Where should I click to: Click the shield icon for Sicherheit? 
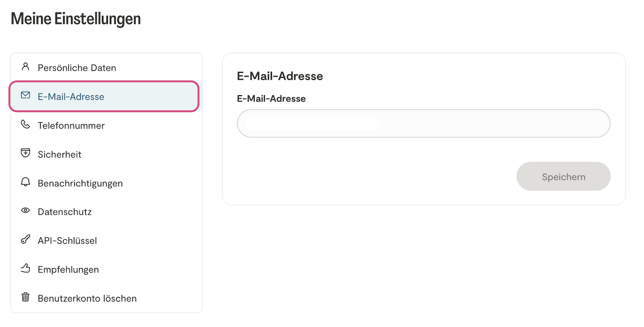[x=25, y=153]
